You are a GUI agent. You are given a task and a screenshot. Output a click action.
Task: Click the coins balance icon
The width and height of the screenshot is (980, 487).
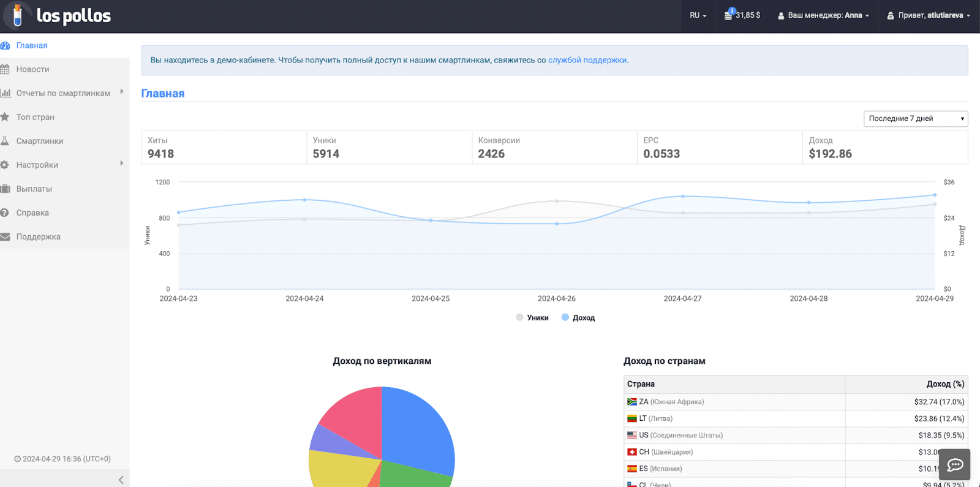pos(729,15)
